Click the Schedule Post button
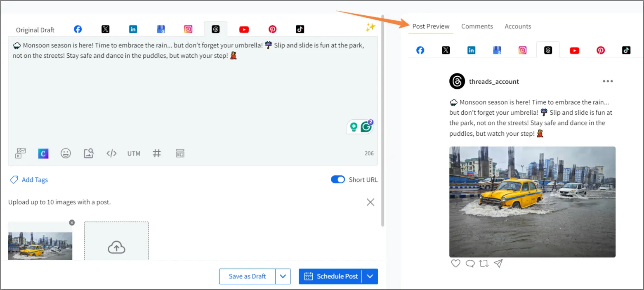This screenshot has width=644, height=290. (331, 276)
